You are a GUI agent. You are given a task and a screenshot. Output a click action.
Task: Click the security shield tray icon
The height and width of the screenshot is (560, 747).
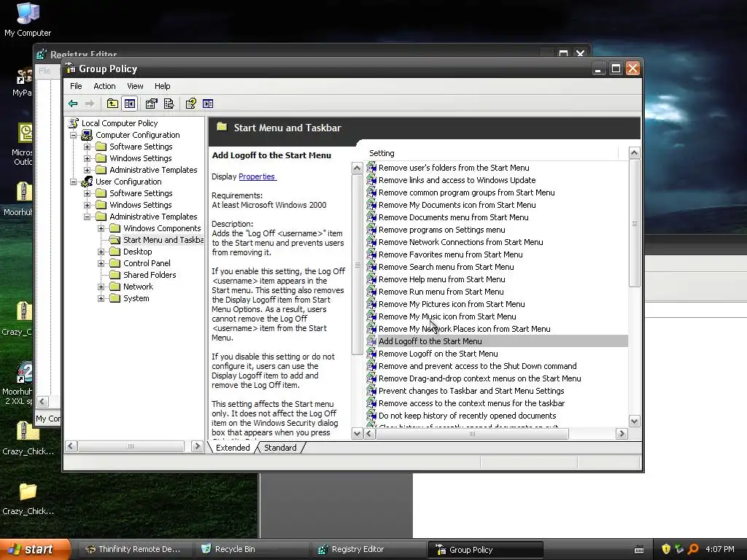coord(666,549)
